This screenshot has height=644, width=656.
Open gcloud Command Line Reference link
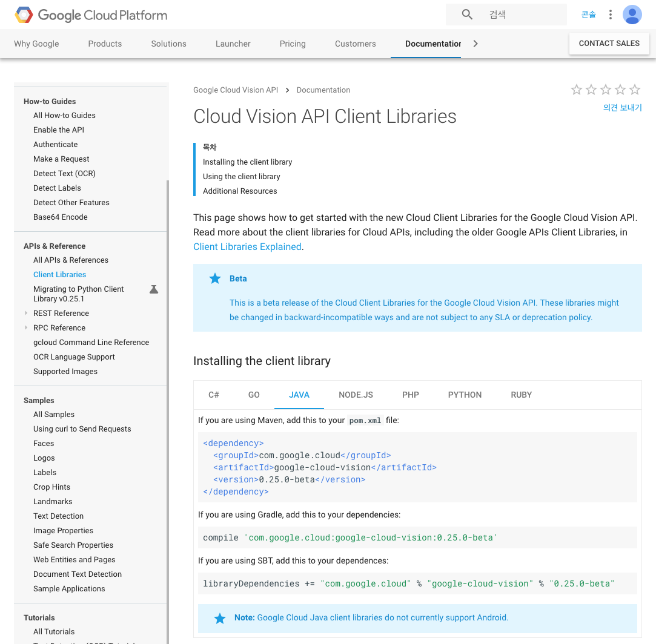click(91, 343)
